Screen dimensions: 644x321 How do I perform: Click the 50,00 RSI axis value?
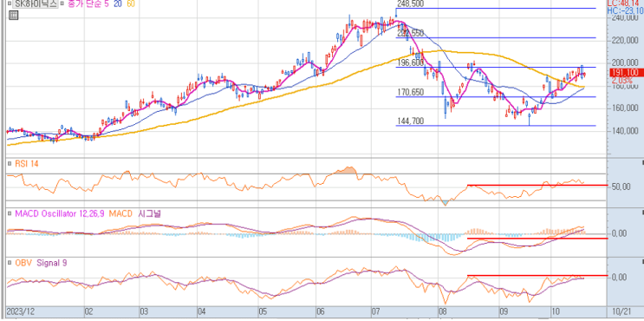click(x=621, y=187)
